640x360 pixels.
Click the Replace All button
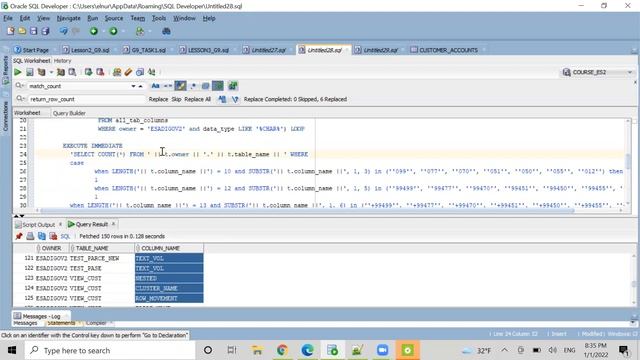pos(198,99)
